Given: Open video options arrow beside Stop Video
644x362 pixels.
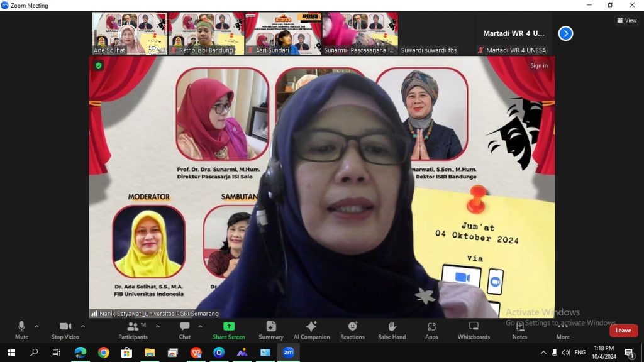Looking at the screenshot, I should 83,327.
